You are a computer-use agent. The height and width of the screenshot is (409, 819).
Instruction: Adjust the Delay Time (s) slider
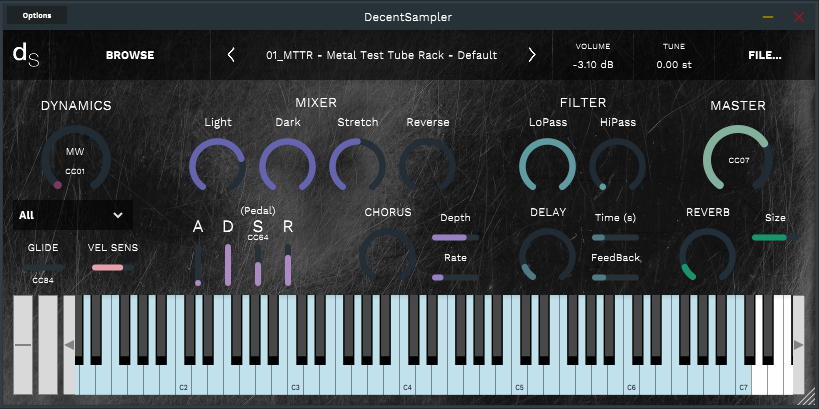(615, 237)
